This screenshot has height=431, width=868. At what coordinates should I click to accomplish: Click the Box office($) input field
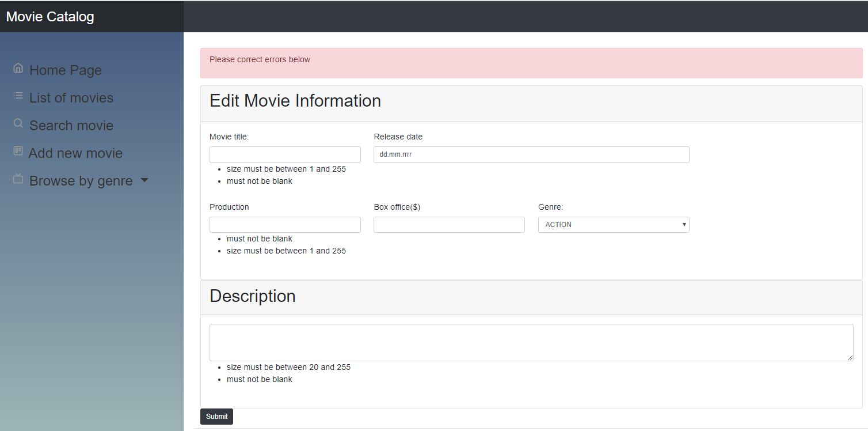tap(449, 225)
